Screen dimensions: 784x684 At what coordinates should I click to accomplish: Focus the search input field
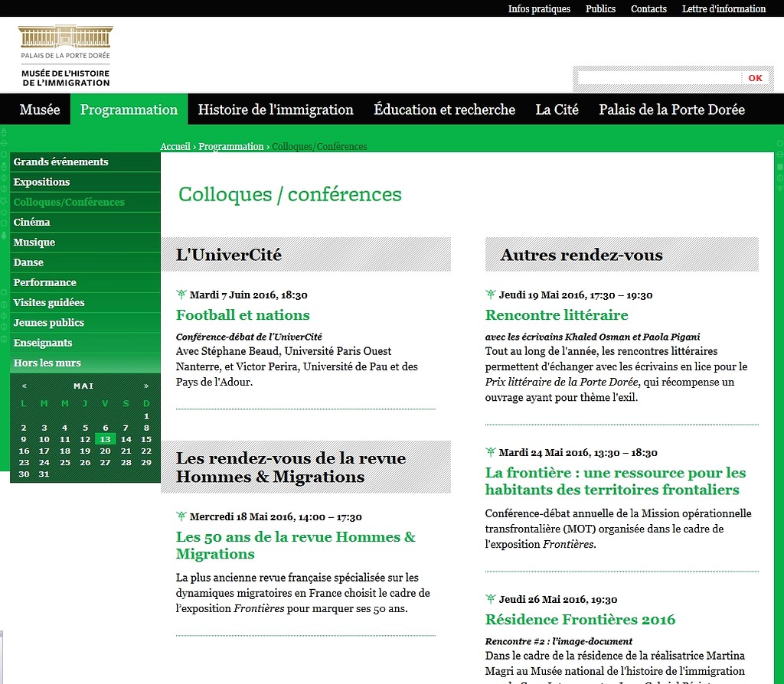659,78
